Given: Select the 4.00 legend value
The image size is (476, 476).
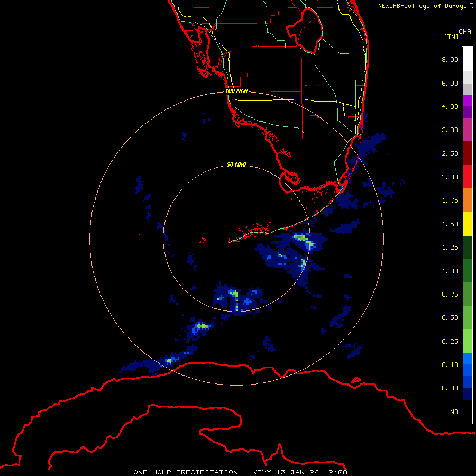Looking at the screenshot, I should 450,106.
